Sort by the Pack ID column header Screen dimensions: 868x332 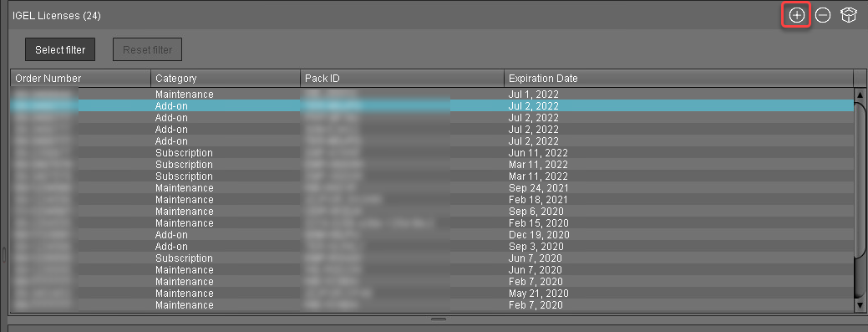402,78
